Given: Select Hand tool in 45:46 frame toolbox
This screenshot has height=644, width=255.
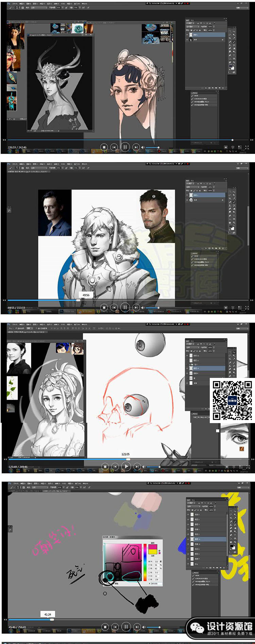Looking at the screenshot, I should click(231, 542).
